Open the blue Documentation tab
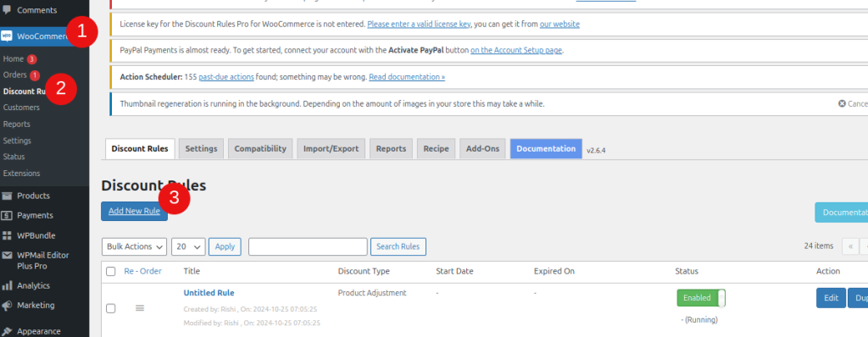The width and height of the screenshot is (868, 337). pyautogui.click(x=546, y=149)
